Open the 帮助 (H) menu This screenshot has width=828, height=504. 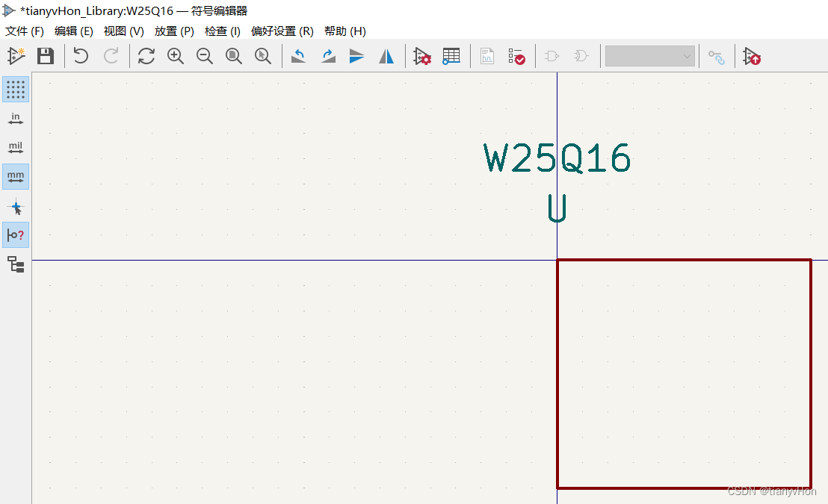point(345,31)
